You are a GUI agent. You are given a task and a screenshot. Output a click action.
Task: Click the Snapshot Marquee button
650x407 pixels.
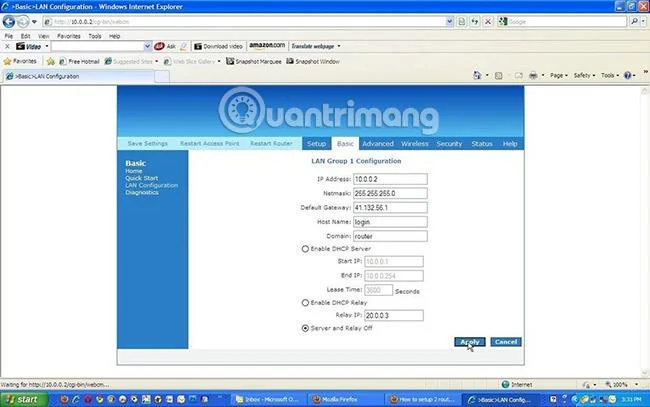pos(254,61)
